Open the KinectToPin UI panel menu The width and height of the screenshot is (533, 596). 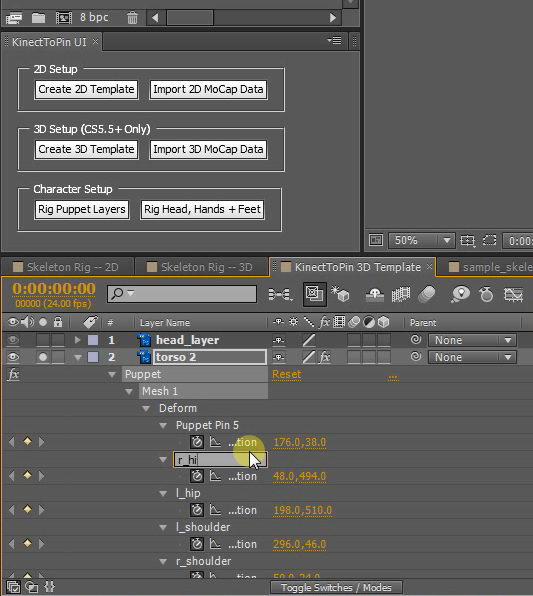[x=335, y=40]
